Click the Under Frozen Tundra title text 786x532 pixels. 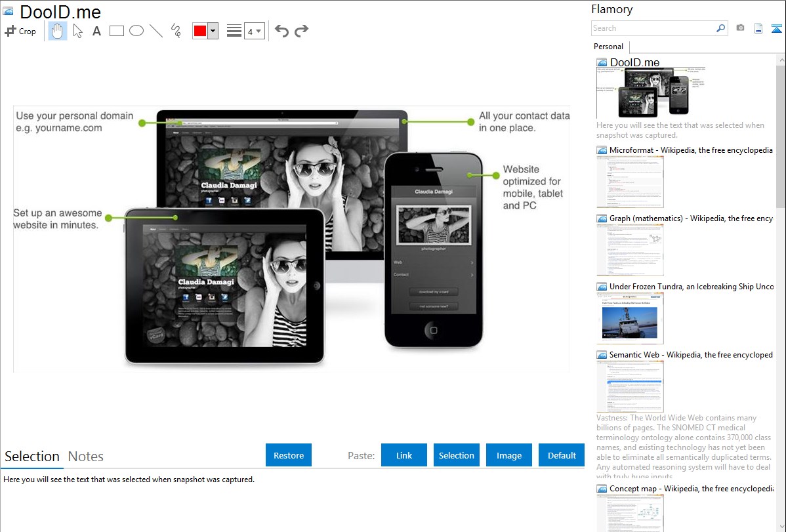click(692, 286)
